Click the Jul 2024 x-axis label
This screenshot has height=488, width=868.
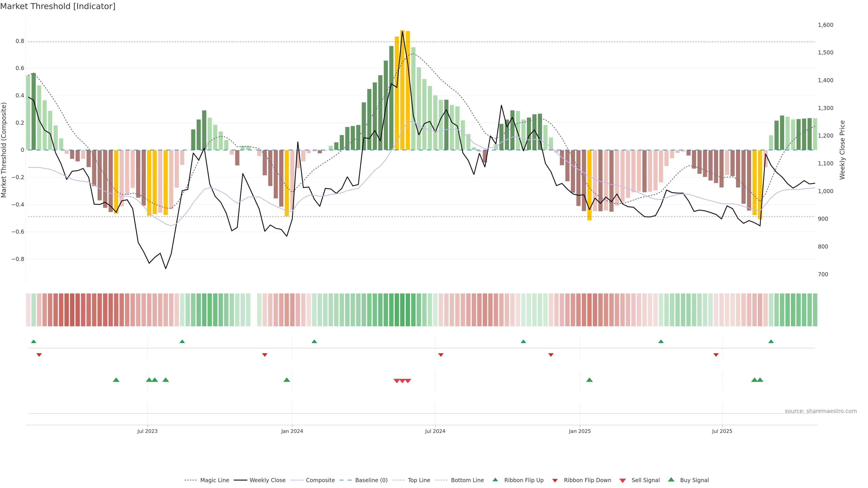(x=435, y=431)
